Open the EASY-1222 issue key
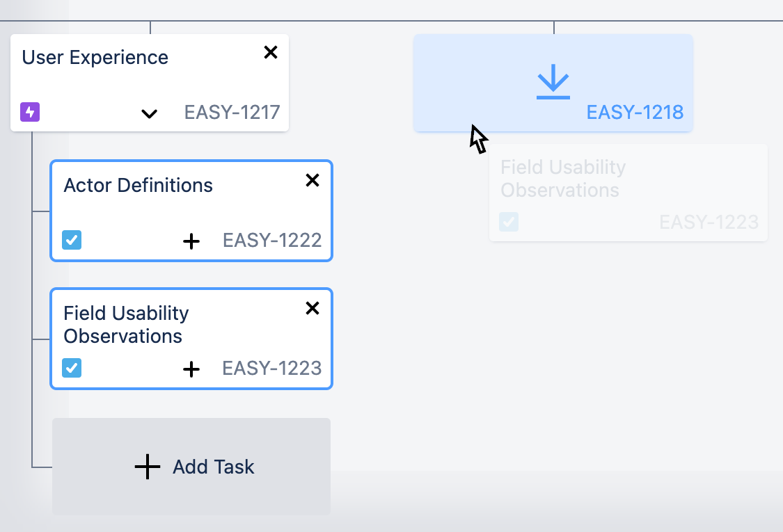Screen dimensions: 783x532 click(x=272, y=240)
